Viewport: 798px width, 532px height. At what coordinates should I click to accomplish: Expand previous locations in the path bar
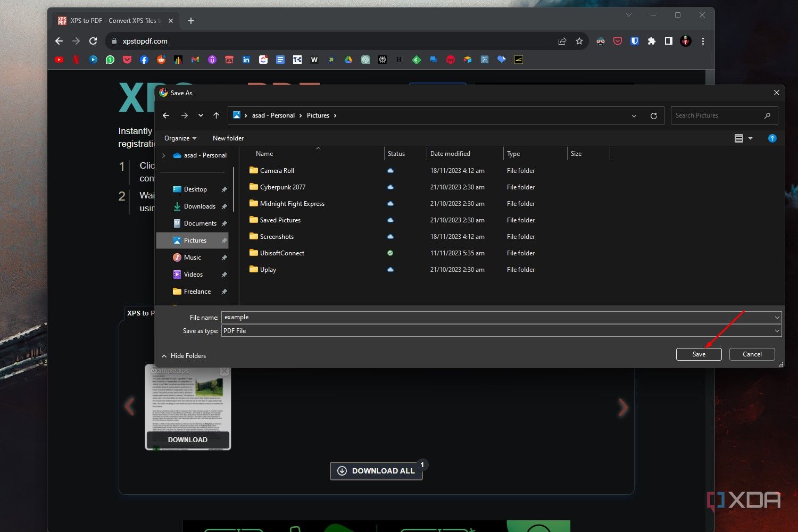click(634, 115)
